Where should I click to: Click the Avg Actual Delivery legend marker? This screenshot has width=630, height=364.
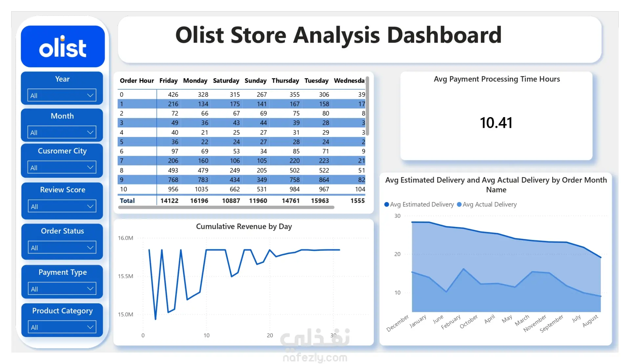tap(459, 205)
